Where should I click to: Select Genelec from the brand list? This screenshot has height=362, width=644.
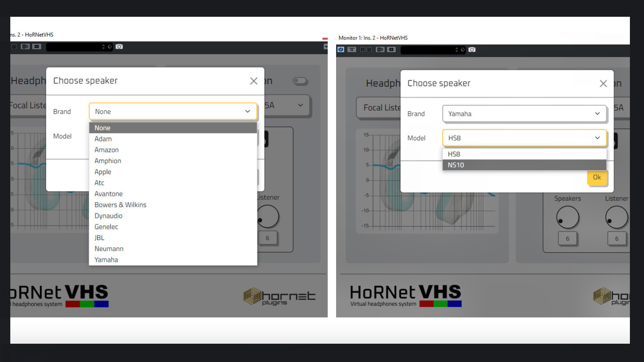106,227
